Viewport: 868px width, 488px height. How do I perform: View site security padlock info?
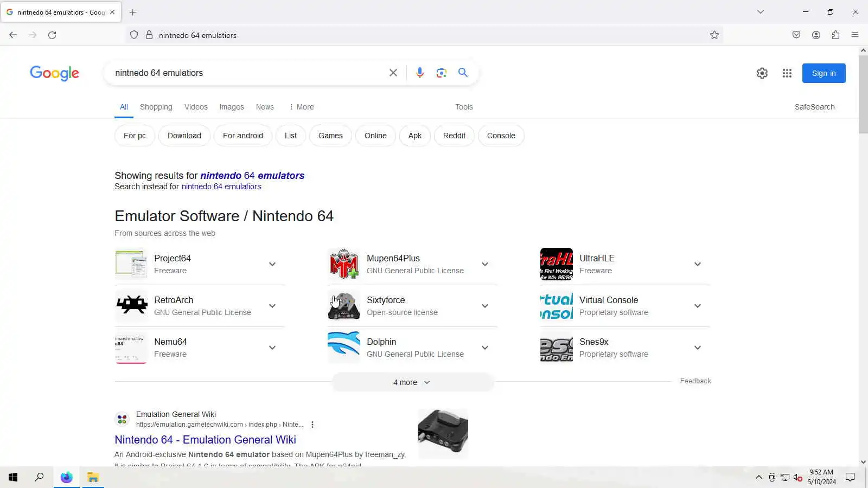149,35
